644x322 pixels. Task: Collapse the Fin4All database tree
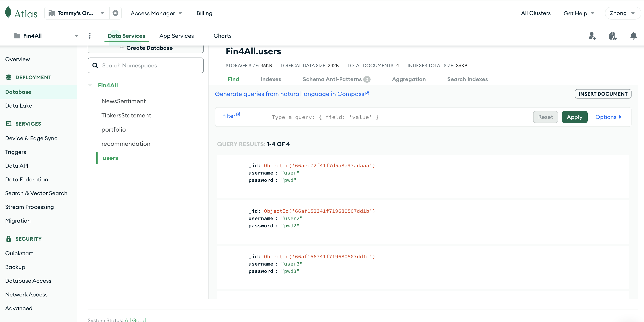[90, 85]
